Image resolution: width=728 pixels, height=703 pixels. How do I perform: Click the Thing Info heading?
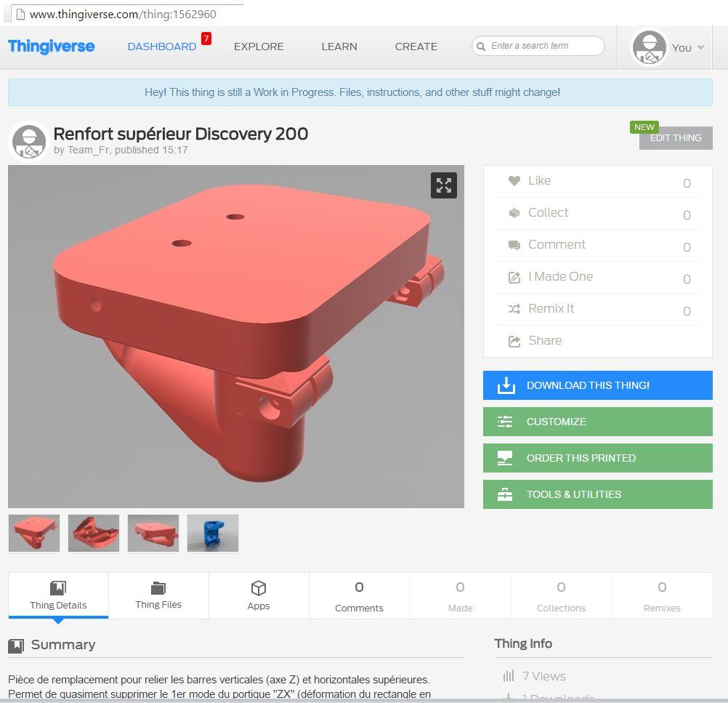click(523, 643)
